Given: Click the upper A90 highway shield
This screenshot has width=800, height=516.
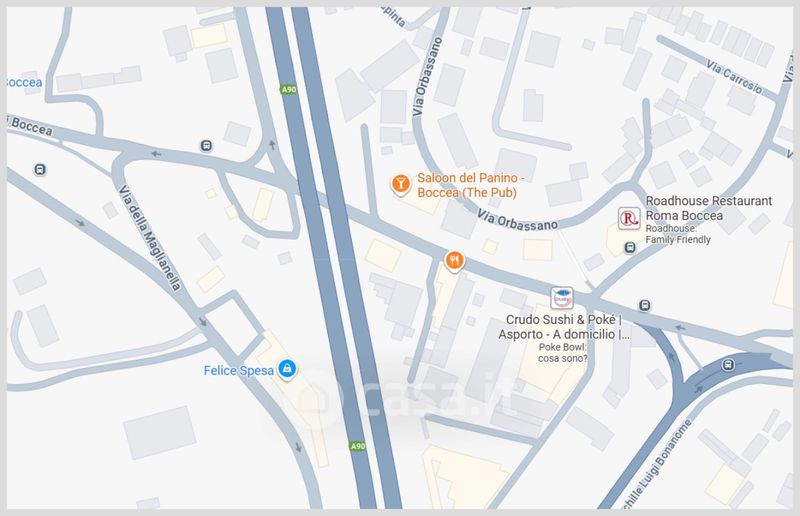Looking at the screenshot, I should 288,89.
